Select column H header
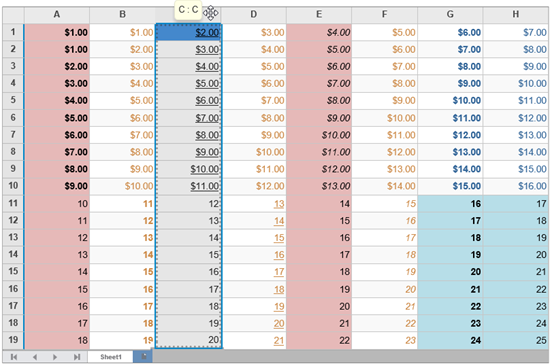This screenshot has height=364, width=550. point(516,15)
